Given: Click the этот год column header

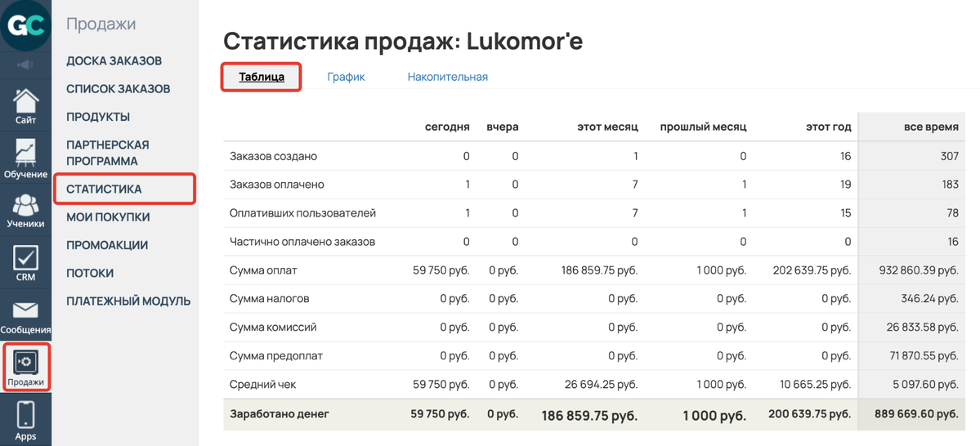Looking at the screenshot, I should tap(828, 127).
